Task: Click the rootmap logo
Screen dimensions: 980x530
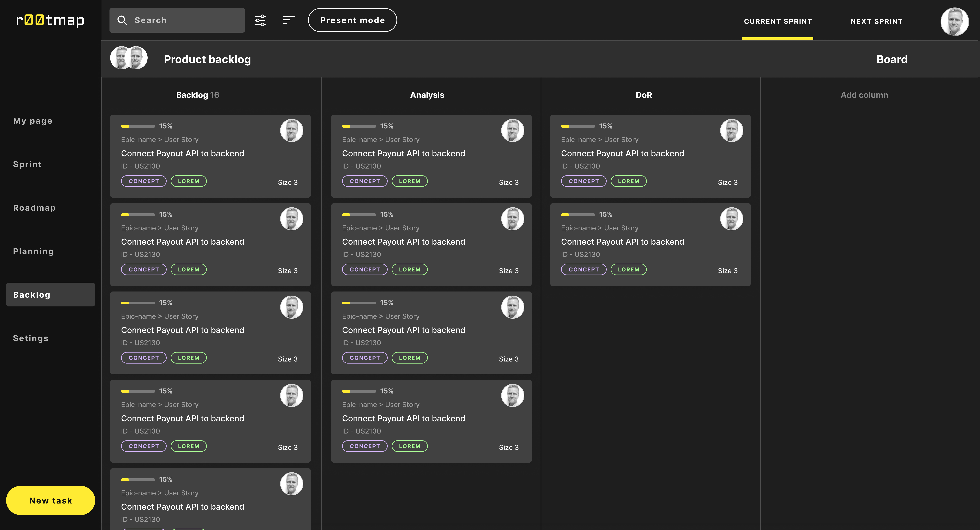Action: pyautogui.click(x=50, y=20)
